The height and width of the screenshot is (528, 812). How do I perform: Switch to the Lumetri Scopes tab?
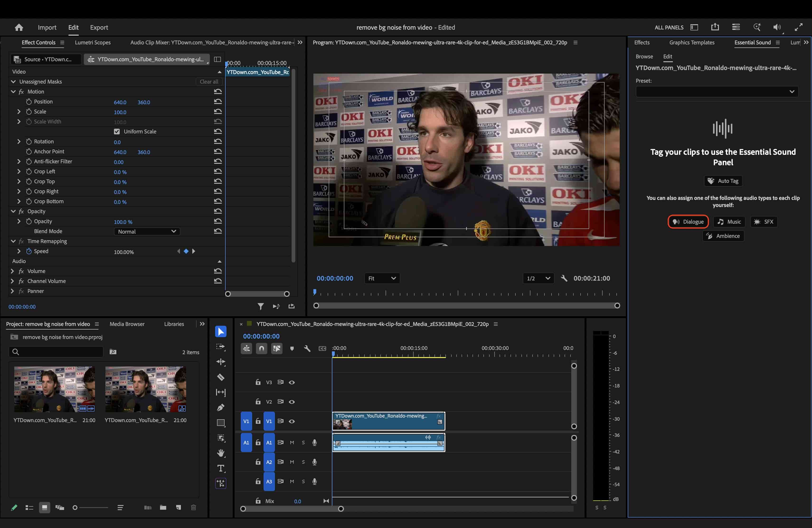(x=93, y=42)
